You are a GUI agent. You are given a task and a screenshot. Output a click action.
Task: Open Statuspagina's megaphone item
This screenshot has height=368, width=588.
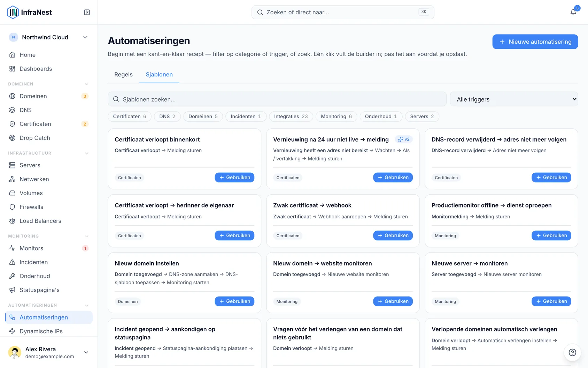coord(49,290)
